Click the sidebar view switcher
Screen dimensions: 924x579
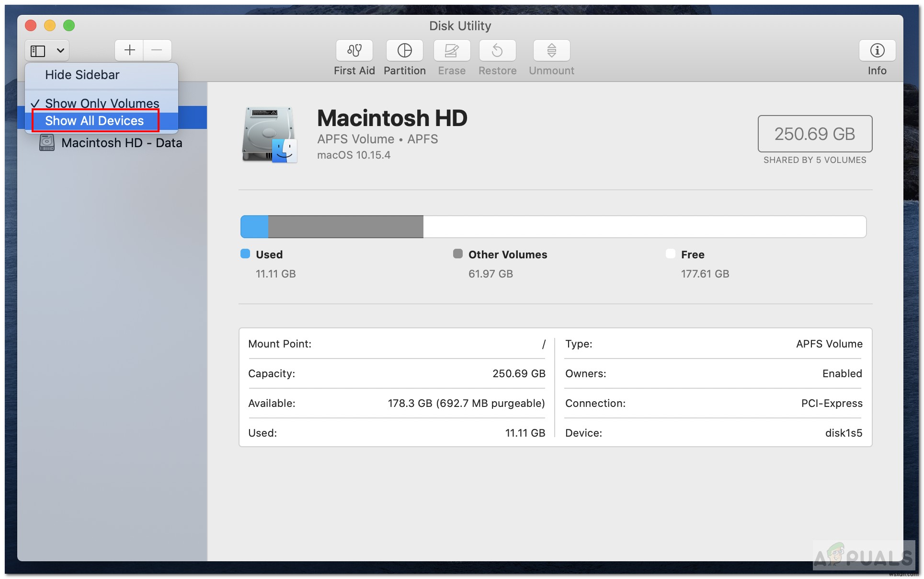tap(45, 50)
